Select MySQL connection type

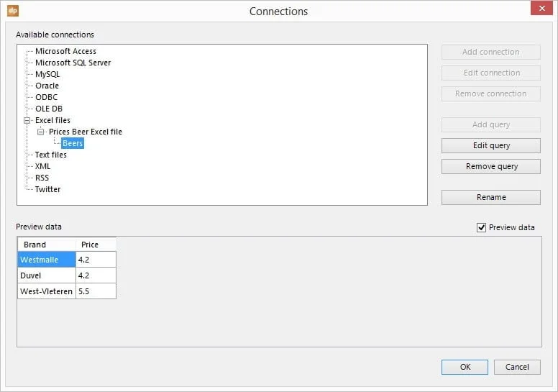pos(47,74)
